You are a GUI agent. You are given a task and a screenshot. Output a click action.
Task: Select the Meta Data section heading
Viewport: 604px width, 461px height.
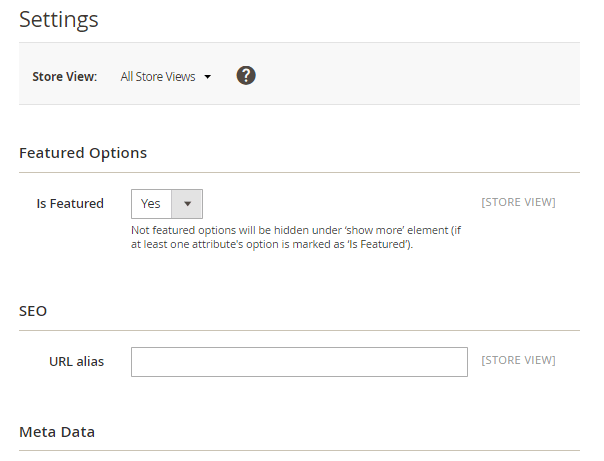(x=57, y=432)
